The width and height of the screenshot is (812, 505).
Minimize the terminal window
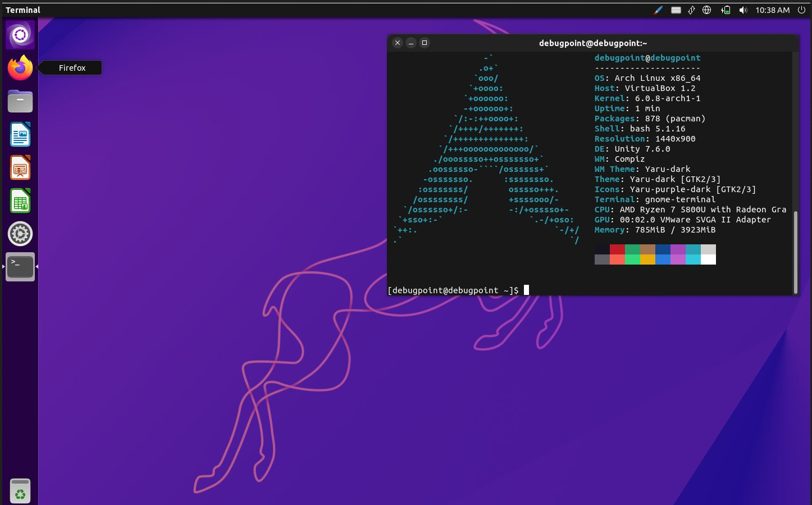411,43
